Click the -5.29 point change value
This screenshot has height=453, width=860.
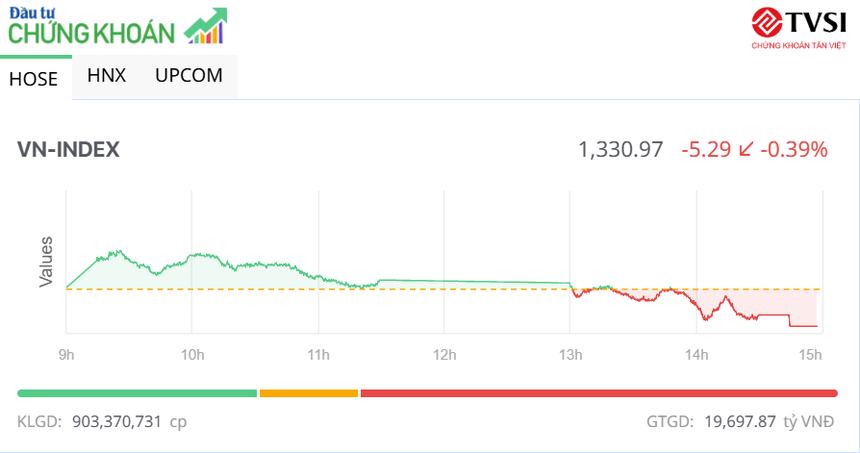(x=706, y=150)
